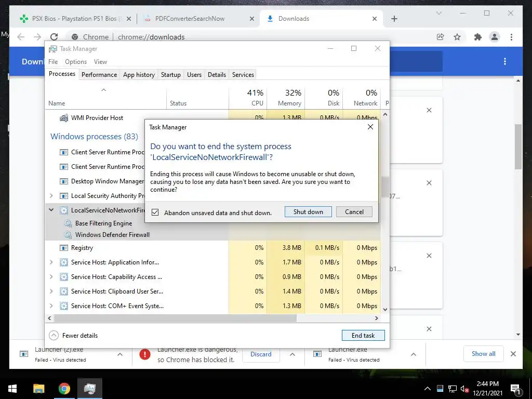Open new Chrome tab
Screen dimensions: 532x399
point(394,19)
